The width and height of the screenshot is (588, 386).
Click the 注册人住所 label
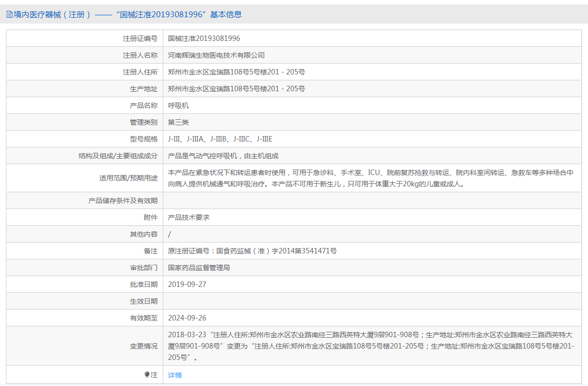click(x=140, y=72)
